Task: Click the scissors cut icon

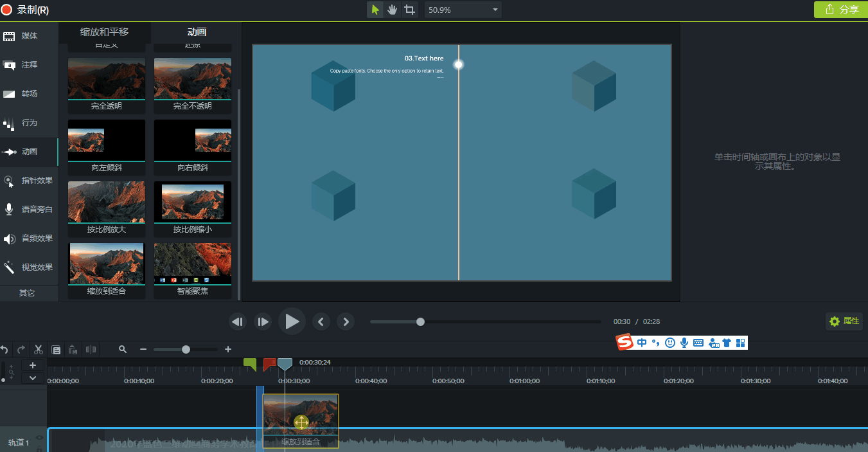Action: pos(39,350)
